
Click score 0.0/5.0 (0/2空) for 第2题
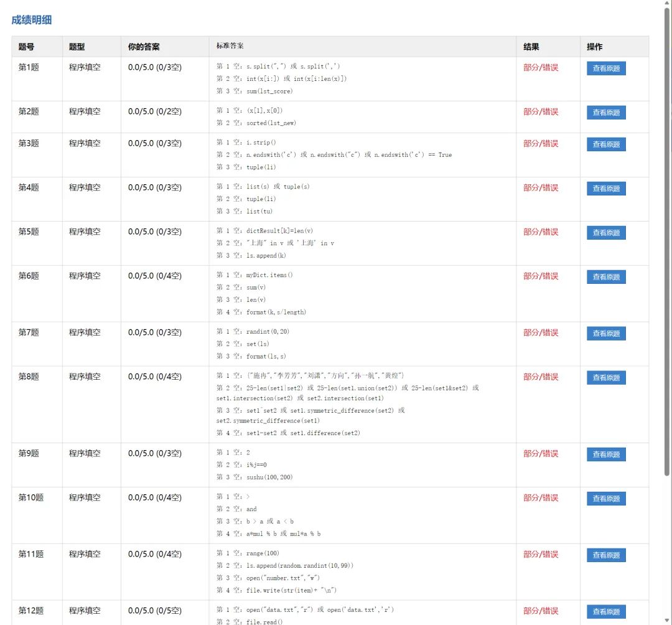[x=155, y=111]
